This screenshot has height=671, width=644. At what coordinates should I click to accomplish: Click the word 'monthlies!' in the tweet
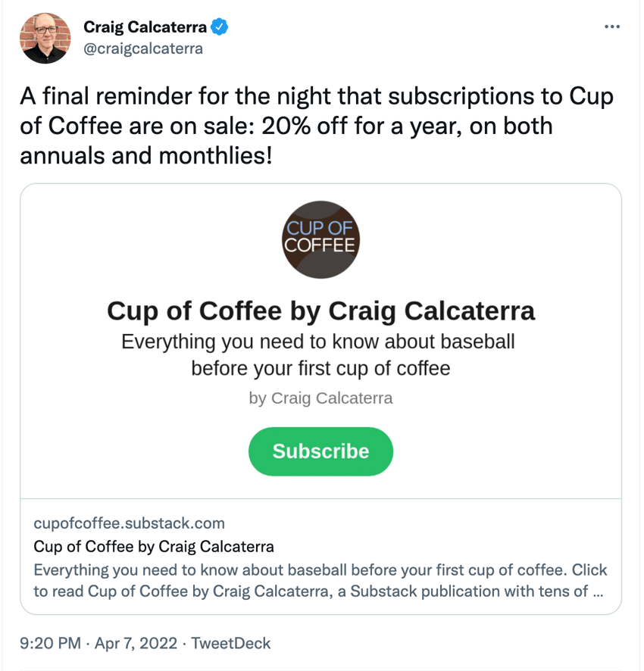tap(215, 155)
